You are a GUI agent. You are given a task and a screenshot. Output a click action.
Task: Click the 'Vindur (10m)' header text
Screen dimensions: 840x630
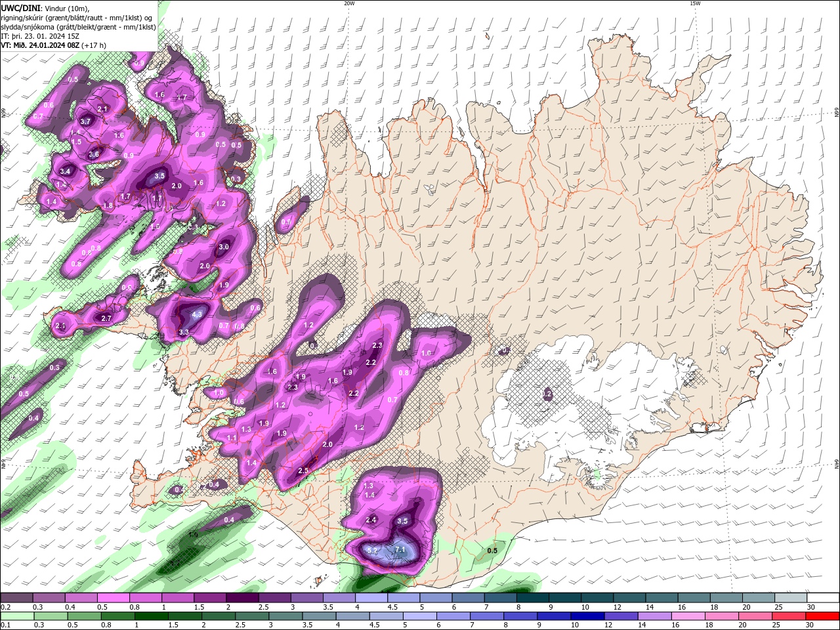pyautogui.click(x=66, y=8)
